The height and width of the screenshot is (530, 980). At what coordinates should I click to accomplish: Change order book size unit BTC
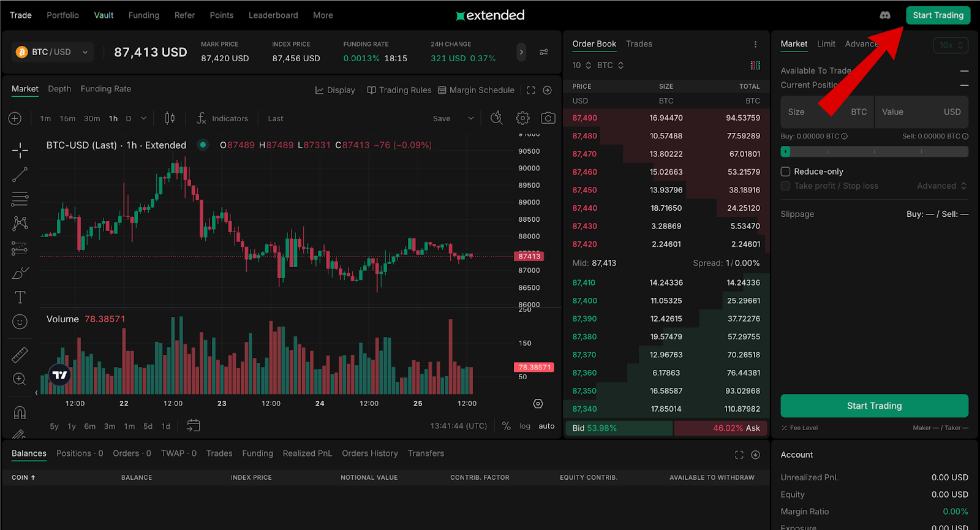[611, 65]
